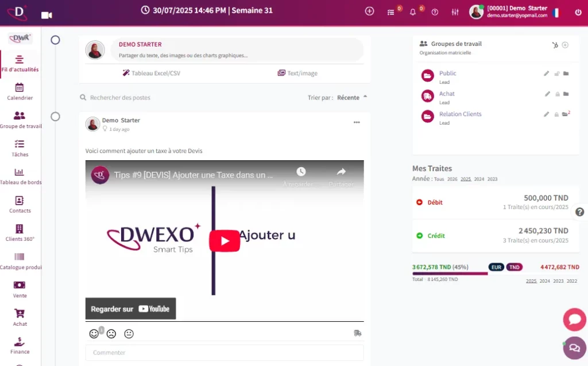Open the video camera meeting icon

pos(47,15)
